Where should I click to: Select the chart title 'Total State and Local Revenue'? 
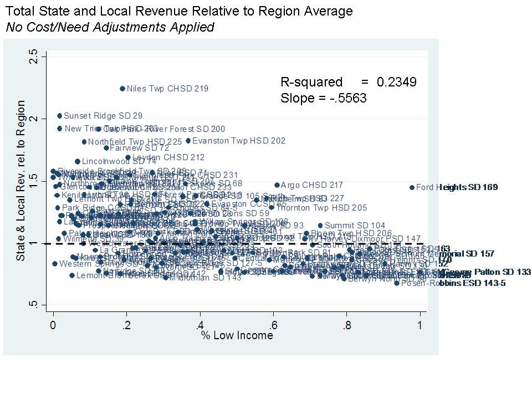(x=178, y=11)
